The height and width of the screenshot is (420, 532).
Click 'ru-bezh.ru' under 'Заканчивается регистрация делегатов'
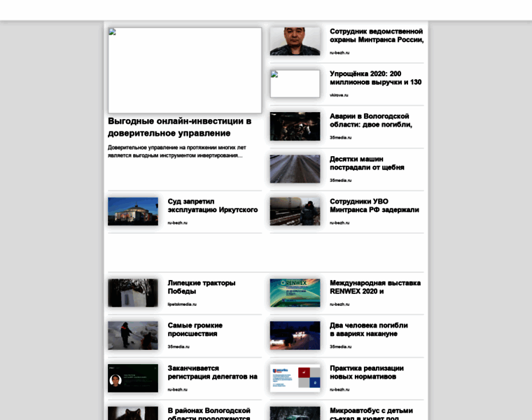177,390
